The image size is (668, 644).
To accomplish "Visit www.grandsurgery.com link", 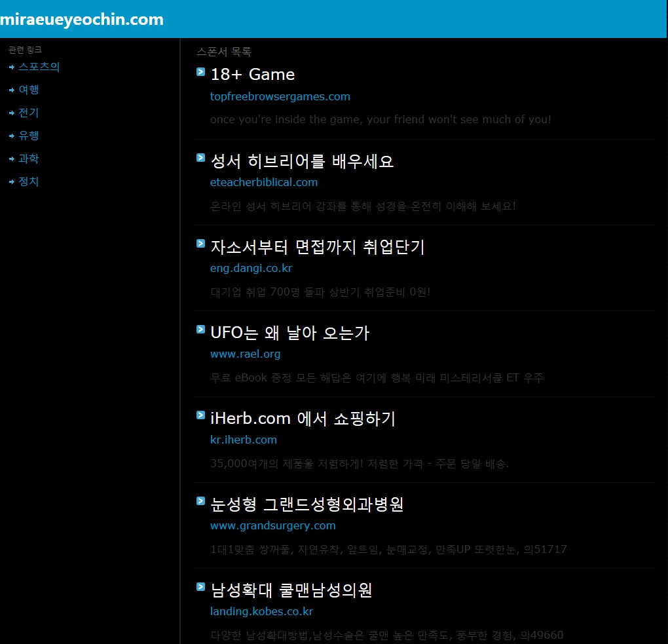I will tap(272, 525).
